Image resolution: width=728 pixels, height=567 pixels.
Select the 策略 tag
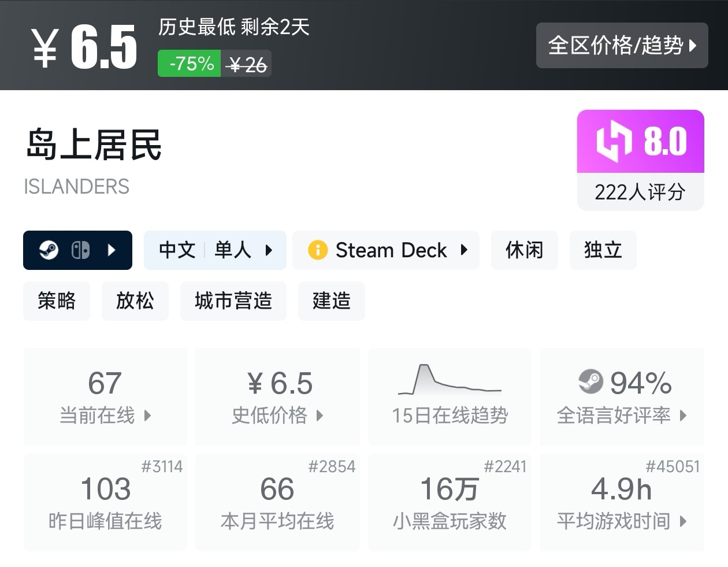[x=57, y=301]
